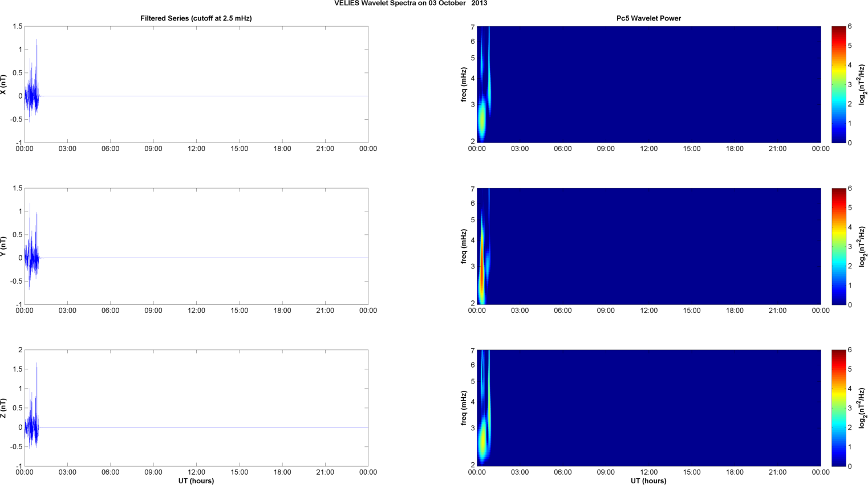Screen dimensions: 868x485
Task: Click the '06:00' tick under the Y spectrogram
Action: coord(562,311)
